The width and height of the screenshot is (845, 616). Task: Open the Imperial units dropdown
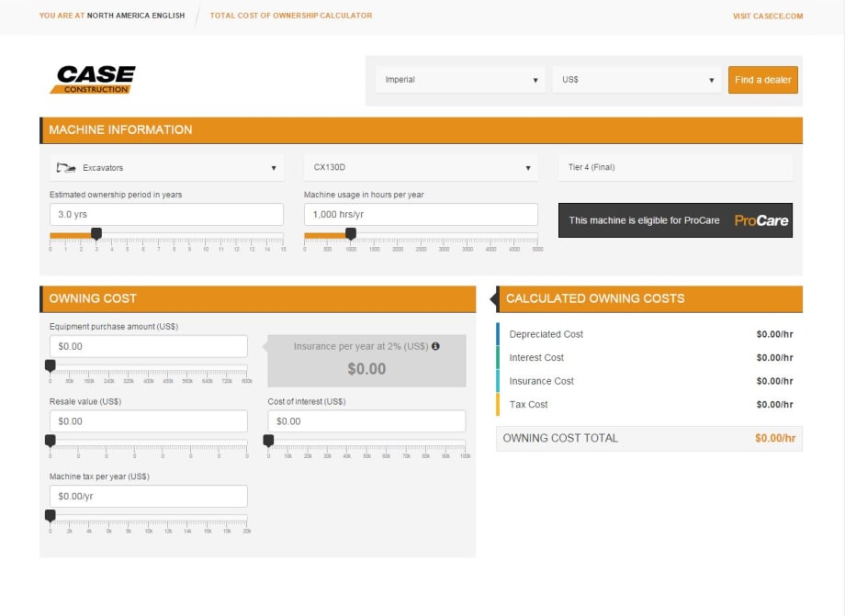click(x=460, y=80)
